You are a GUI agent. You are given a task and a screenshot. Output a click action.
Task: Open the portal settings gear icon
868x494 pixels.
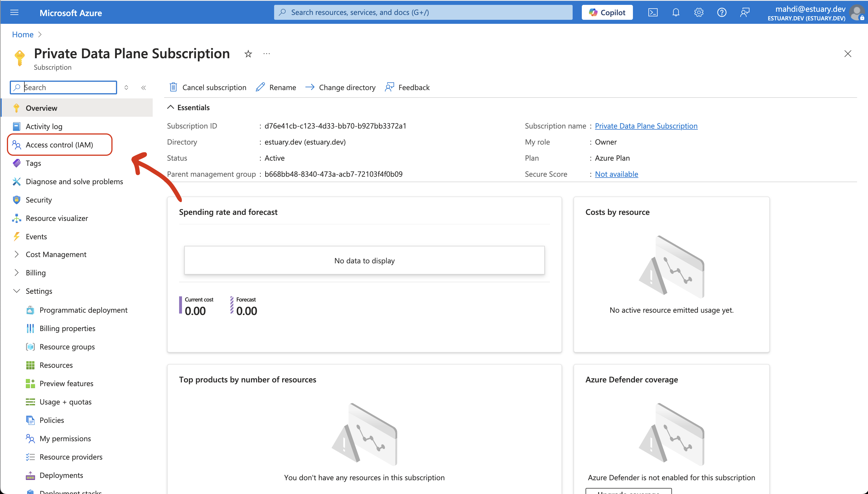tap(699, 12)
